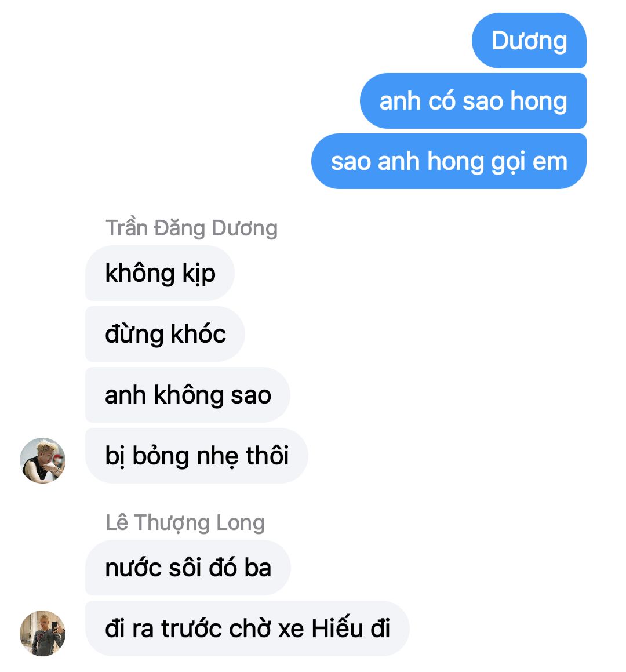Click "Long" in the Lê Thượng Long label
The width and height of the screenshot is (626, 672).
click(x=241, y=524)
